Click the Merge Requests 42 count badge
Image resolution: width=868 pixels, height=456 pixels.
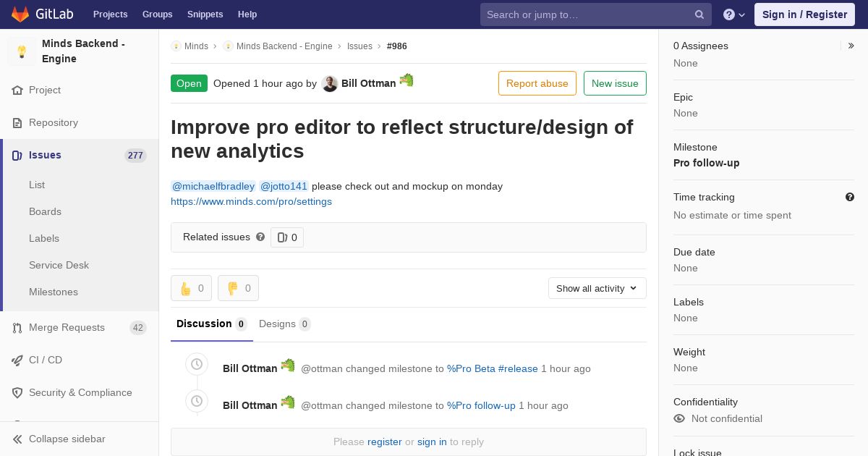click(138, 328)
